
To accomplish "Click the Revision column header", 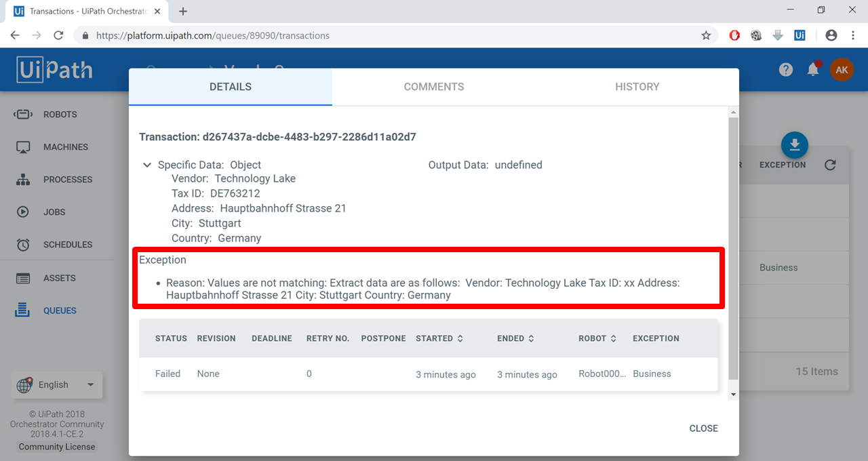I will point(216,338).
